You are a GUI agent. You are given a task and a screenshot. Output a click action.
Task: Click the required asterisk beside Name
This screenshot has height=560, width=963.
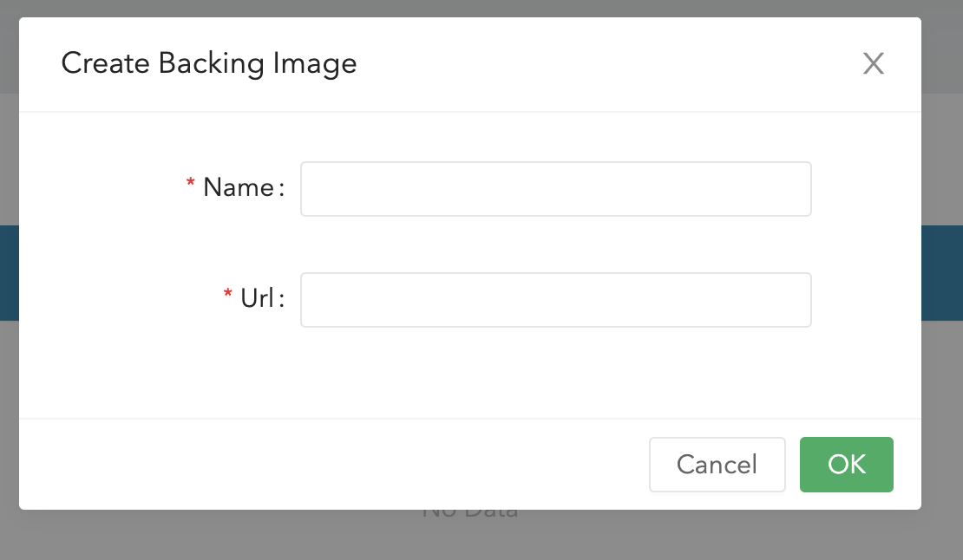[190, 181]
